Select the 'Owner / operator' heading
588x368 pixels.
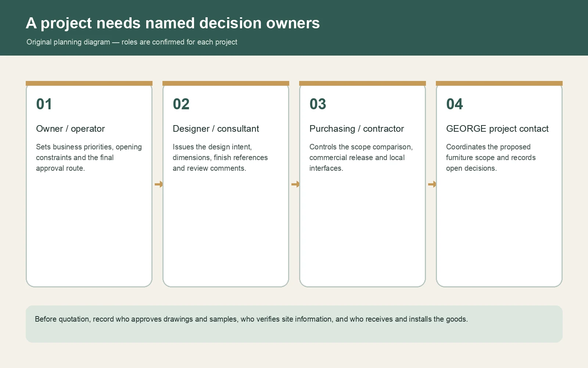click(71, 129)
